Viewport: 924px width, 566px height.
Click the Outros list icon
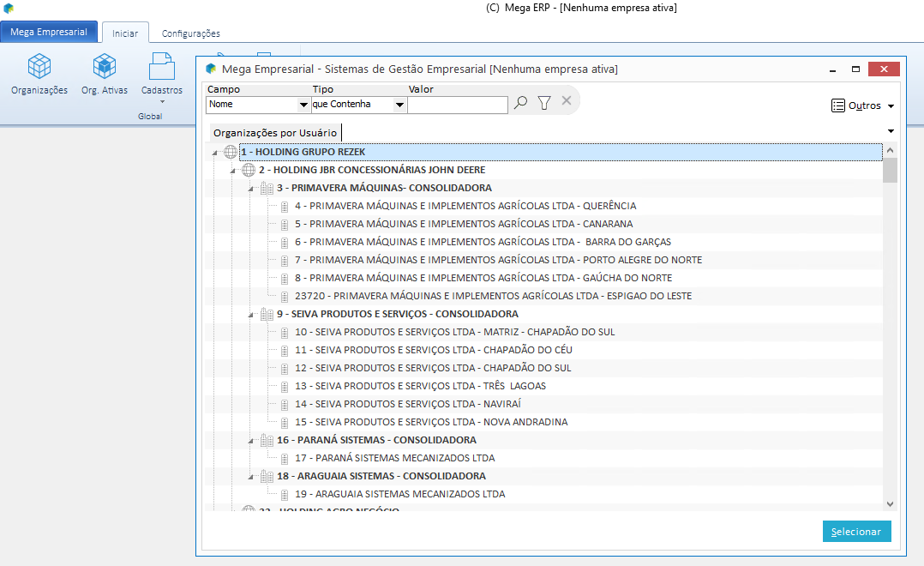click(838, 105)
